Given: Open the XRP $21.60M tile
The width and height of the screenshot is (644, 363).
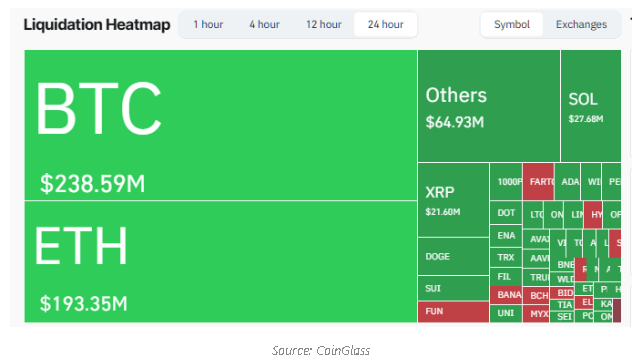Looking at the screenshot, I should click(x=453, y=200).
